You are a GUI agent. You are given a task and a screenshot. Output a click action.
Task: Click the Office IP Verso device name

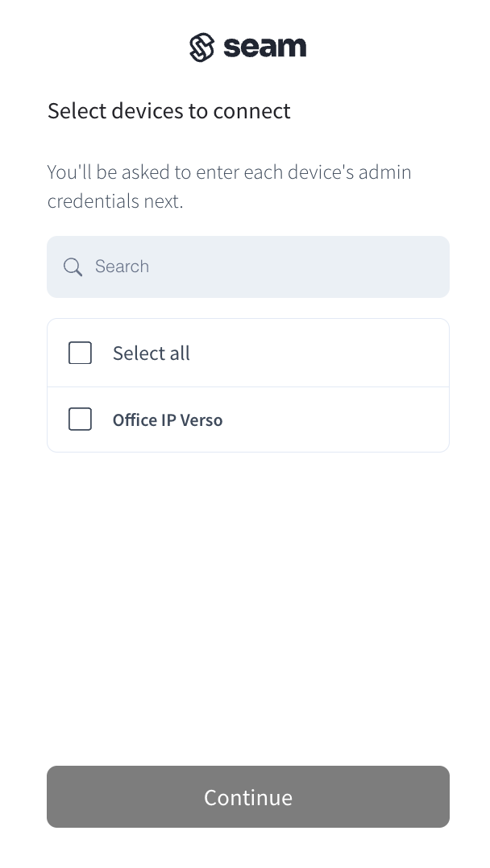[x=168, y=420]
